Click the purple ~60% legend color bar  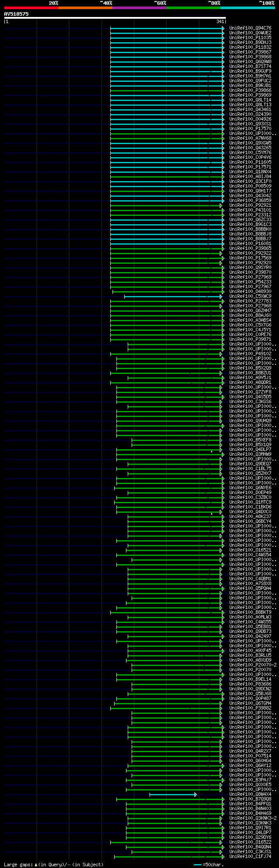tap(139, 8)
